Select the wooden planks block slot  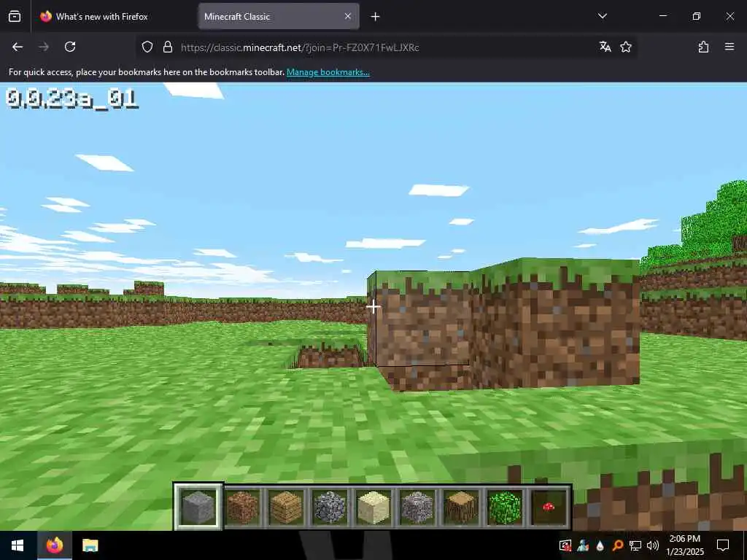[x=286, y=507]
